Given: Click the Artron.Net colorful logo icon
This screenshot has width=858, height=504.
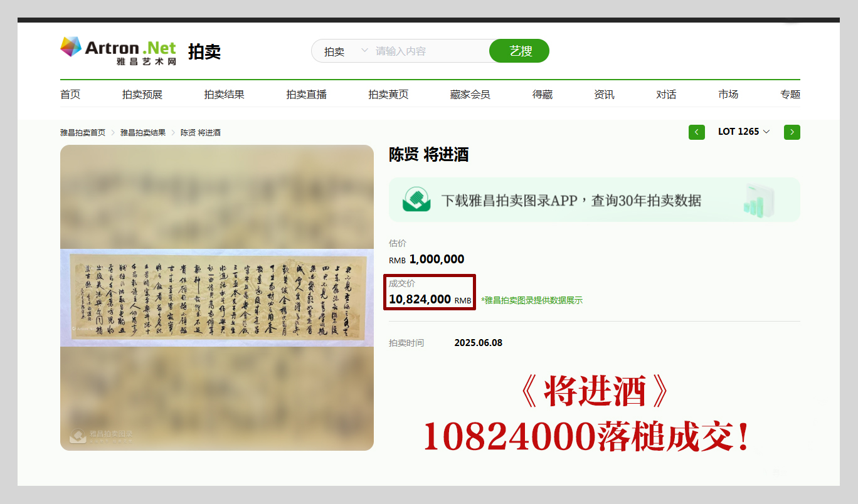Looking at the screenshot, I should click(x=71, y=47).
